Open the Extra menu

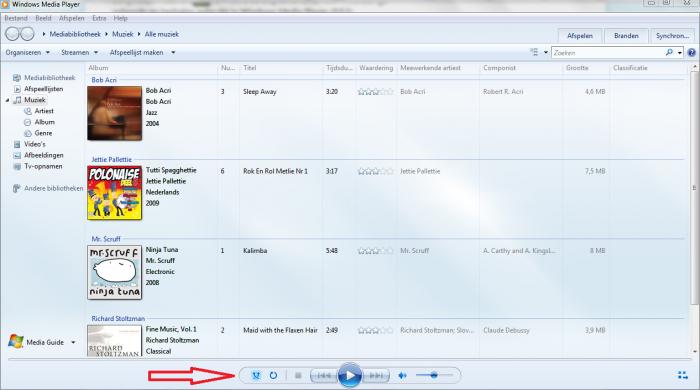[99, 18]
